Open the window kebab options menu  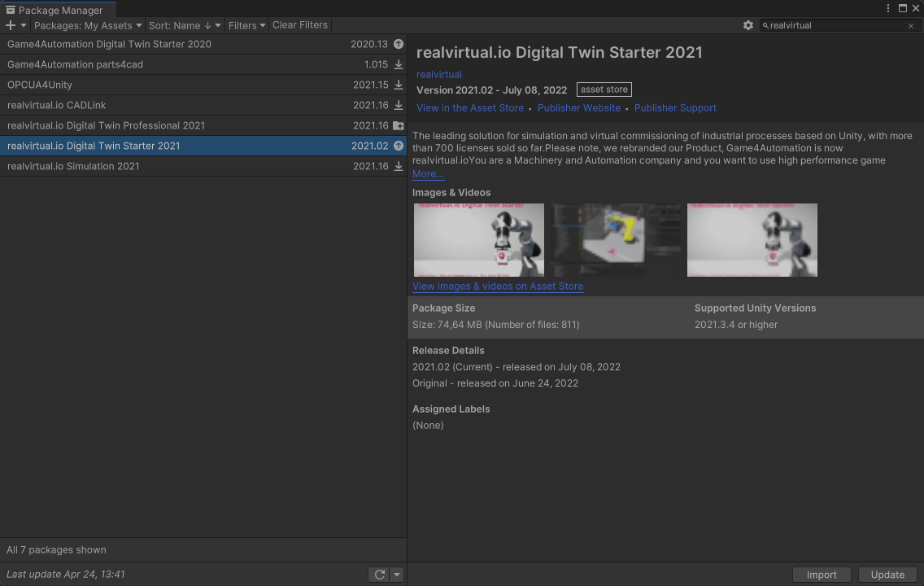click(888, 8)
